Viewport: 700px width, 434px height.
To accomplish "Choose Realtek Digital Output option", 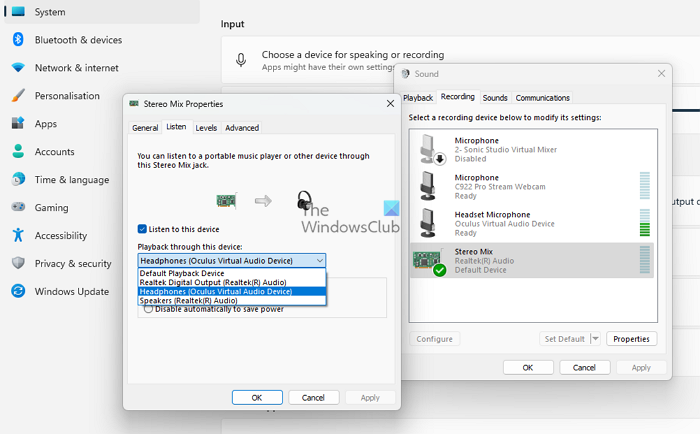I will coord(232,282).
